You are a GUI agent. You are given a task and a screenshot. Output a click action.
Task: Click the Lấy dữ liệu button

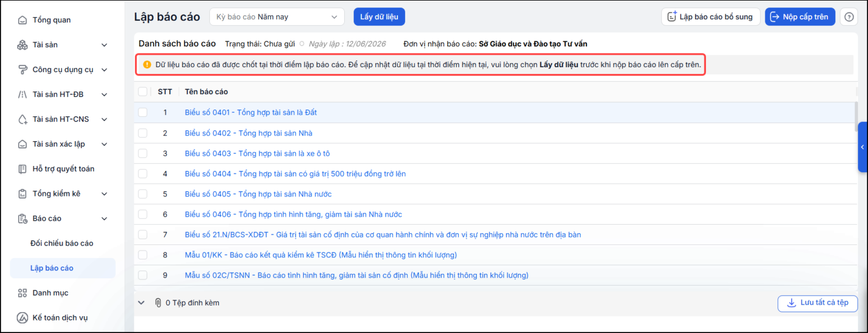(x=379, y=17)
